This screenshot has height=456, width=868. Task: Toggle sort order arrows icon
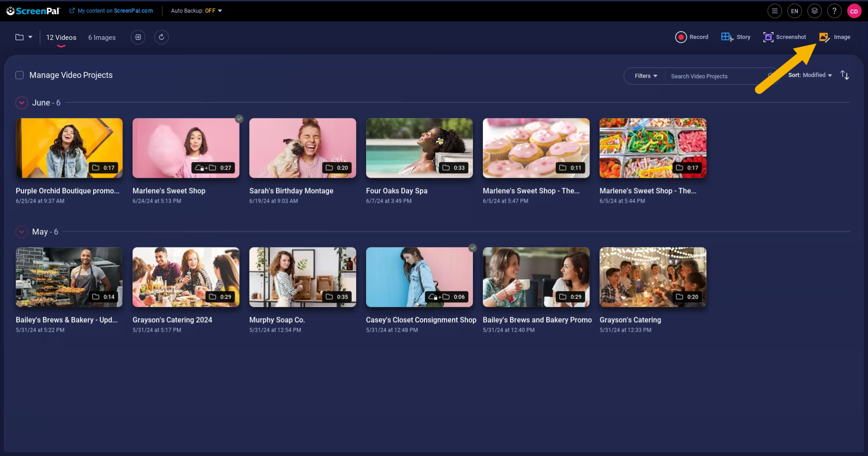coord(844,75)
